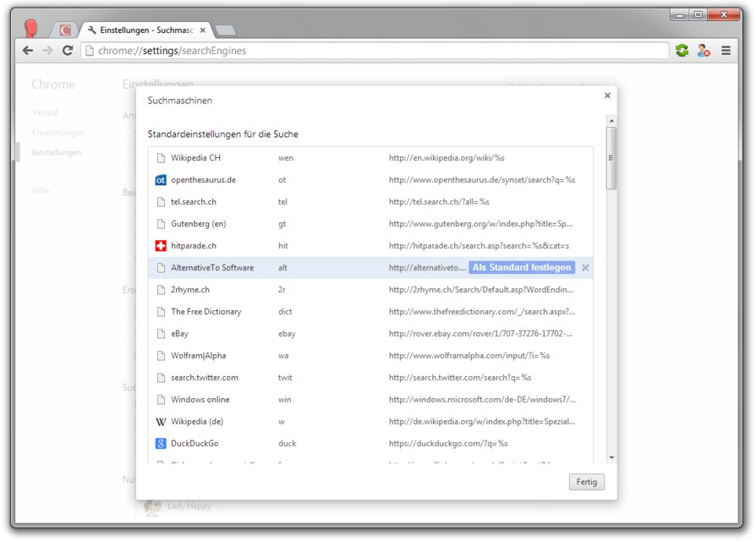Open Hilfe in the dimmed Chrome sidebar
This screenshot has width=756, height=541.
coord(41,191)
